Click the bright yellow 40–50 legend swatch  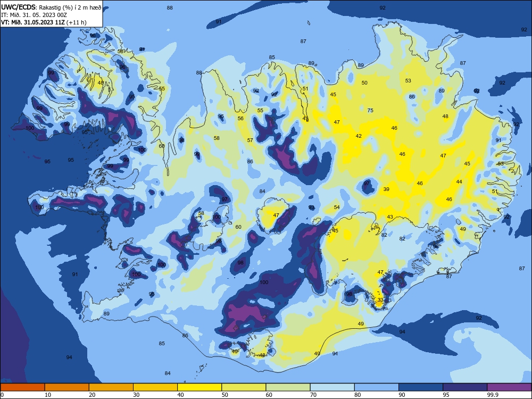(x=199, y=387)
